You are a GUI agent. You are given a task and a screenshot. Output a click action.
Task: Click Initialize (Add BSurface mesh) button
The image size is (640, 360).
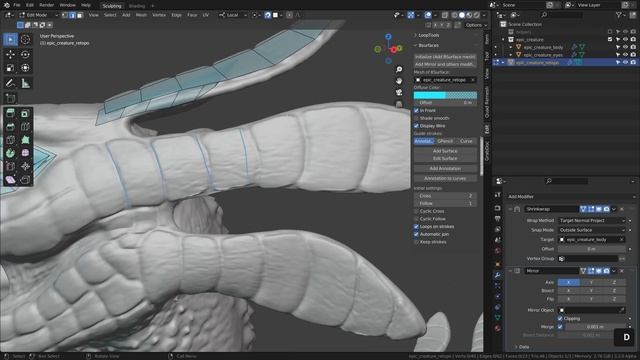(x=445, y=57)
